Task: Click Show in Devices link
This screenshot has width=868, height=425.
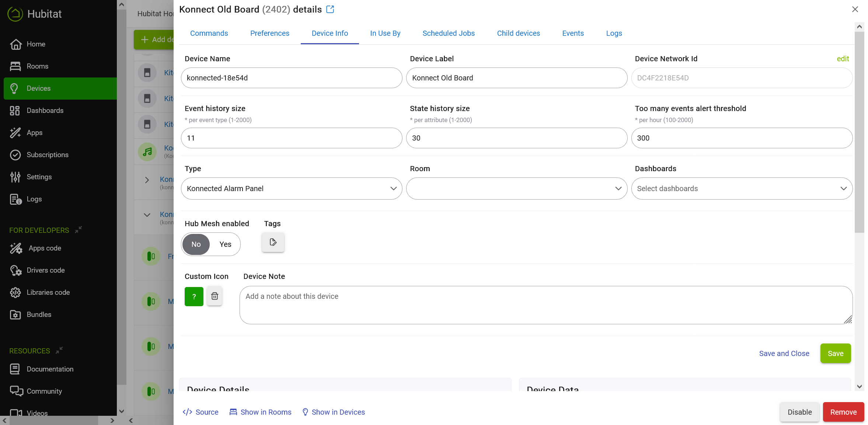Action: [333, 412]
